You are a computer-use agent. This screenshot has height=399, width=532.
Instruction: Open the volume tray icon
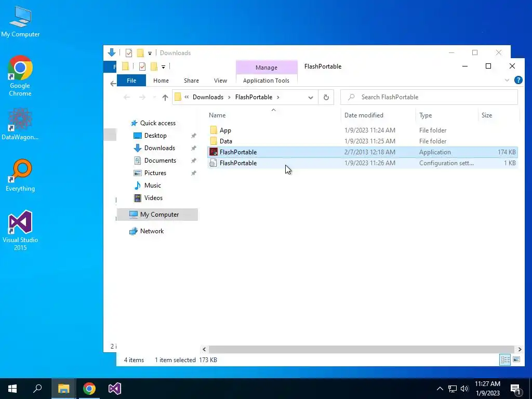coord(464,389)
